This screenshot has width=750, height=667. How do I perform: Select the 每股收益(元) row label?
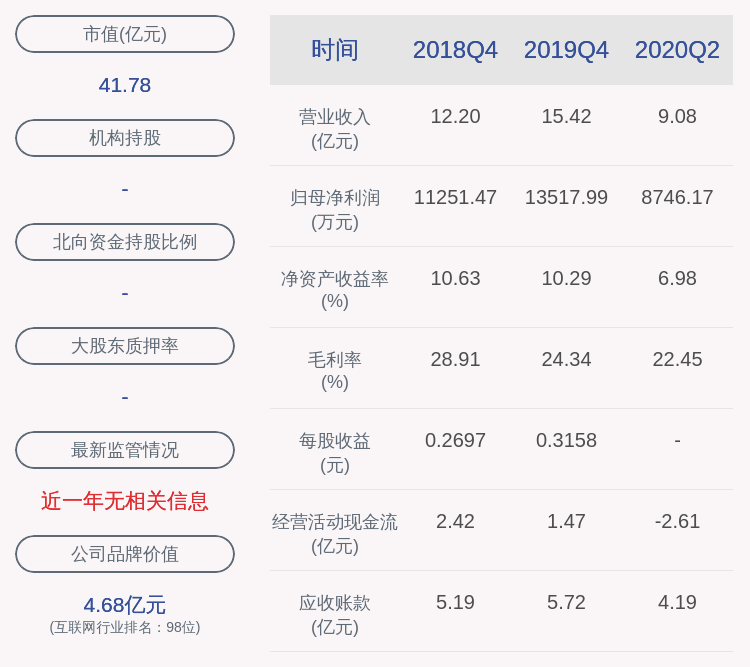(x=335, y=453)
